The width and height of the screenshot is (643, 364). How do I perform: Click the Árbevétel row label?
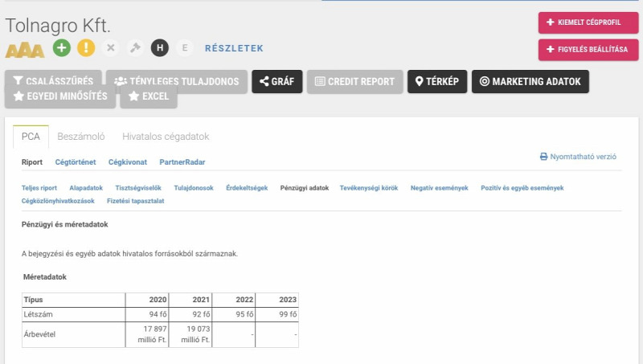pos(39,334)
